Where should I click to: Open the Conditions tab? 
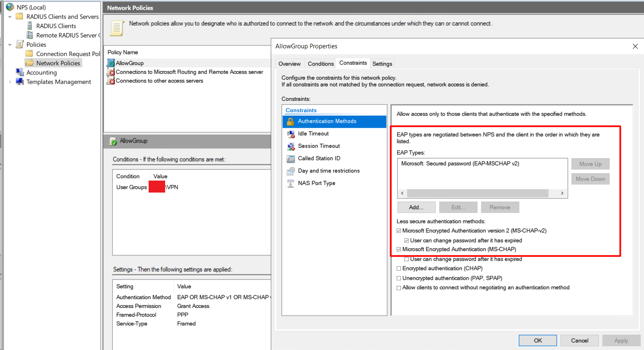click(x=321, y=63)
